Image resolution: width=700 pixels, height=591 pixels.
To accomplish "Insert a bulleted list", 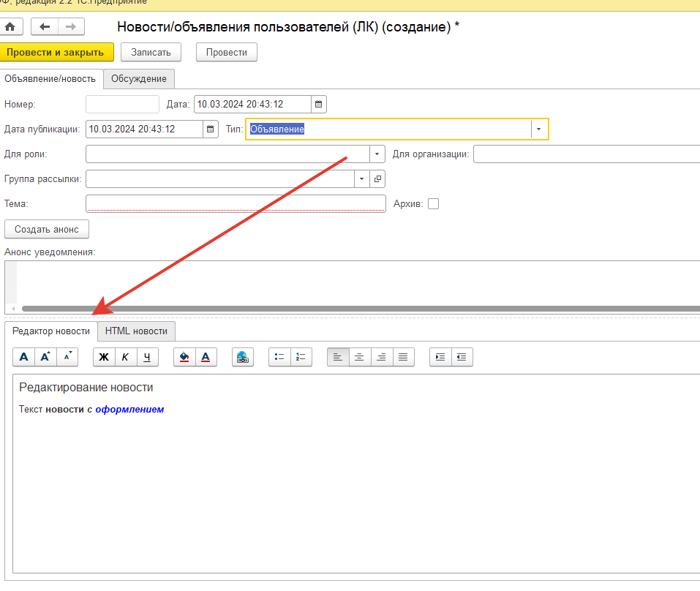I will tap(279, 357).
